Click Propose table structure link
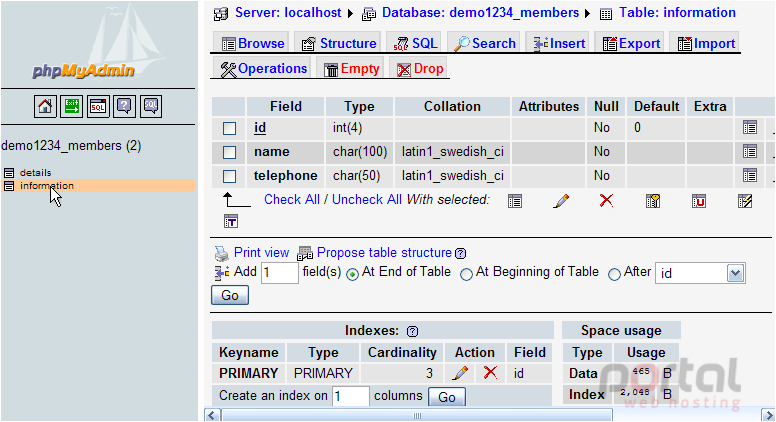776x422 pixels. click(384, 253)
